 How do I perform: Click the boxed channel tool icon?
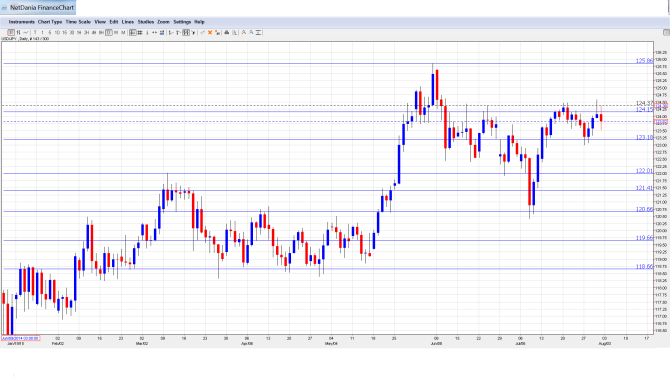point(186,32)
